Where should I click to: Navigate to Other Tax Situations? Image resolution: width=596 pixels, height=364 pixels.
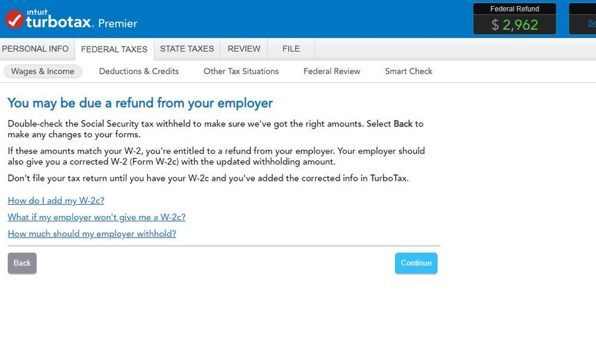241,71
